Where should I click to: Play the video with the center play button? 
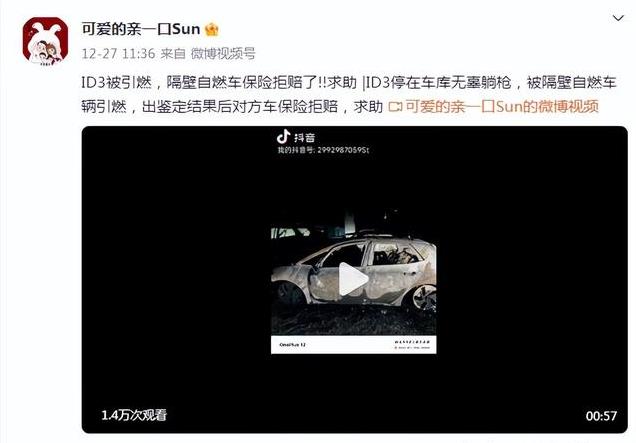[x=353, y=279]
